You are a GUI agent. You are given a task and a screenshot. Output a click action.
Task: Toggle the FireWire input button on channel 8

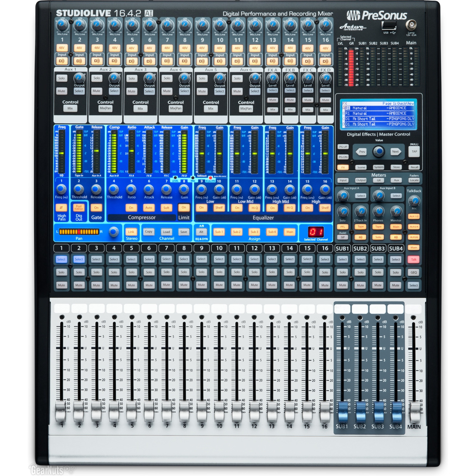pyautogui.click(x=184, y=61)
